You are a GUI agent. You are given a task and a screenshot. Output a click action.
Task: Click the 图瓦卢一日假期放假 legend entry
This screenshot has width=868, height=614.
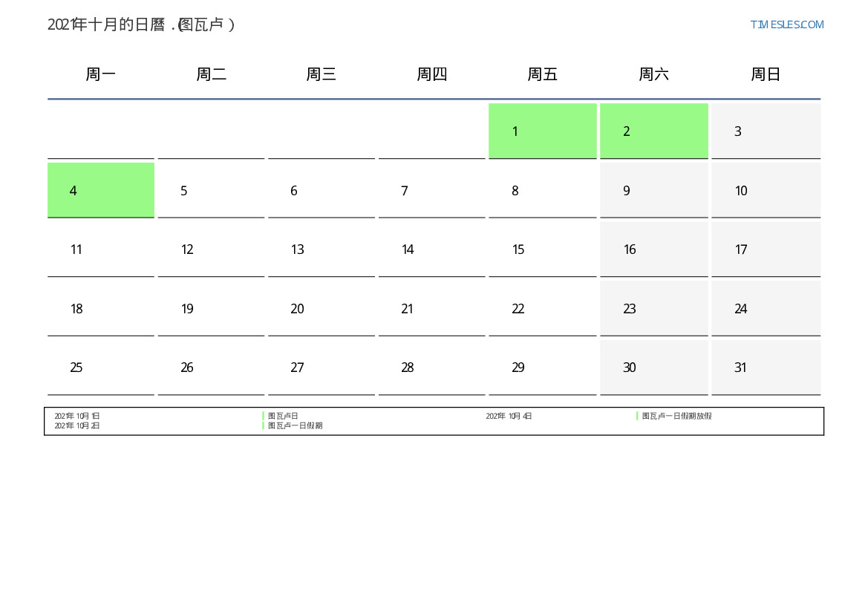[676, 417]
